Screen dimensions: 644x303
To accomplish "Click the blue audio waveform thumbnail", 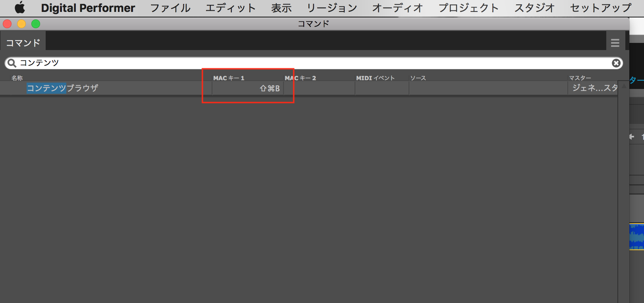I will (636, 237).
